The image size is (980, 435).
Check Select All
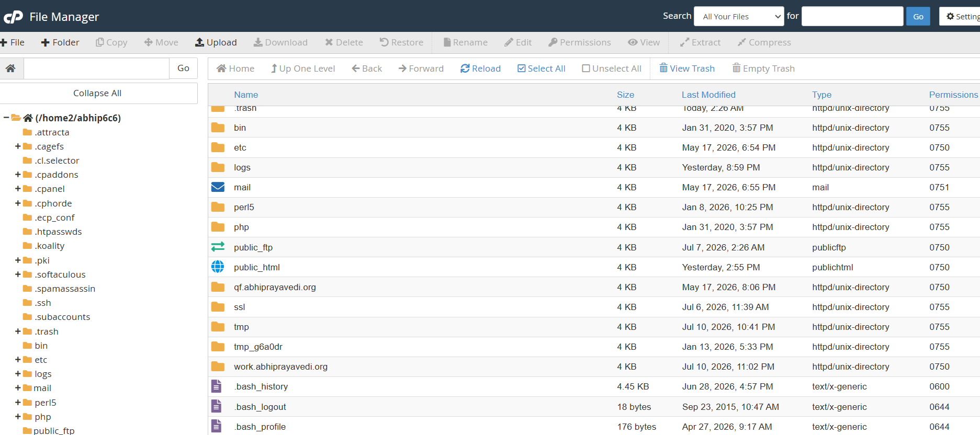pyautogui.click(x=542, y=68)
